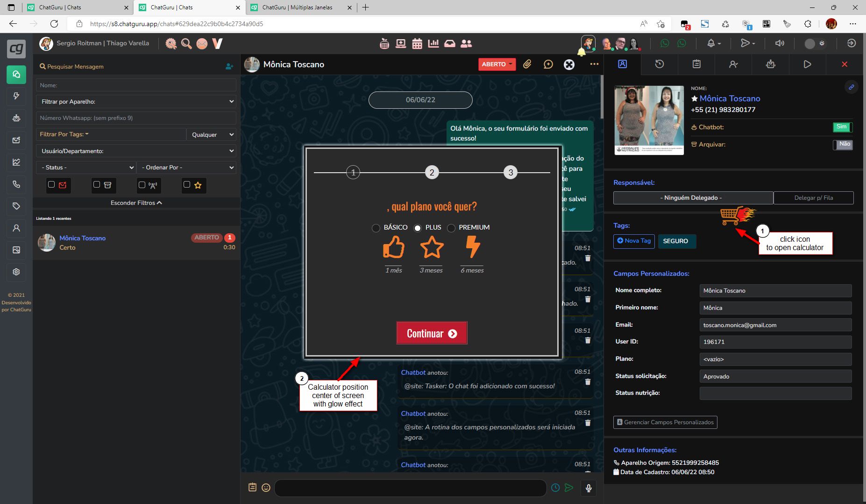866x504 pixels.
Task: Click the Ninguém Delegado button
Action: coord(693,198)
